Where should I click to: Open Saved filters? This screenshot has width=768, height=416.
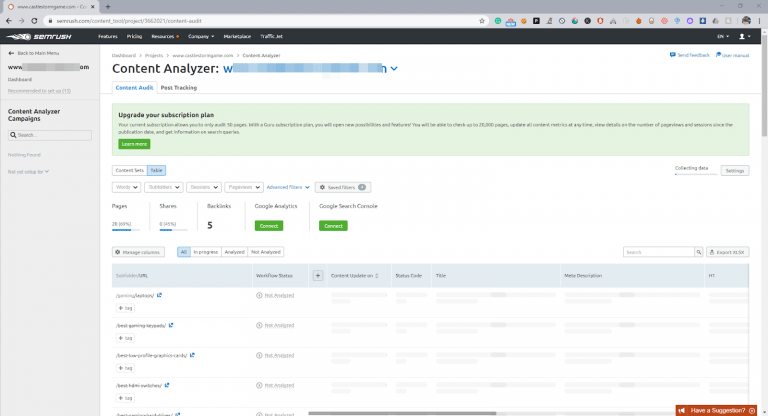pyautogui.click(x=343, y=187)
